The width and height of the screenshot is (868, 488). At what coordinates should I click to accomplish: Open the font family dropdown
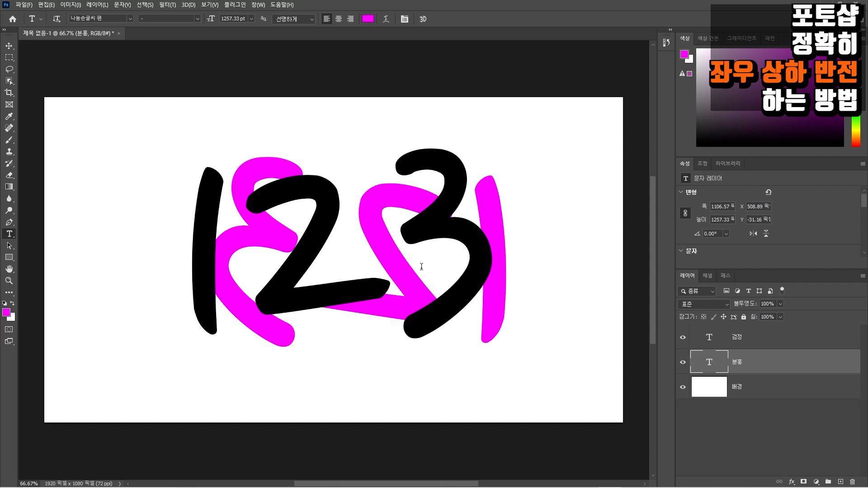[130, 19]
